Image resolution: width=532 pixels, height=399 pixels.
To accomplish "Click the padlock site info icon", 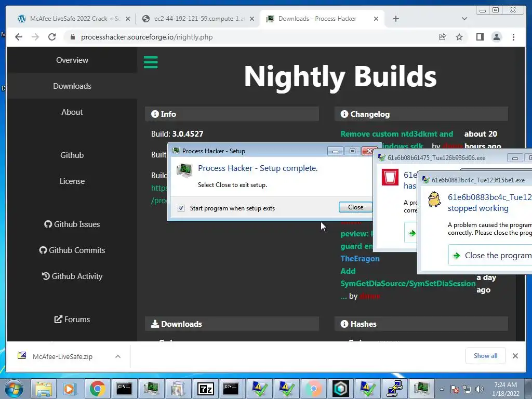I will (72, 37).
